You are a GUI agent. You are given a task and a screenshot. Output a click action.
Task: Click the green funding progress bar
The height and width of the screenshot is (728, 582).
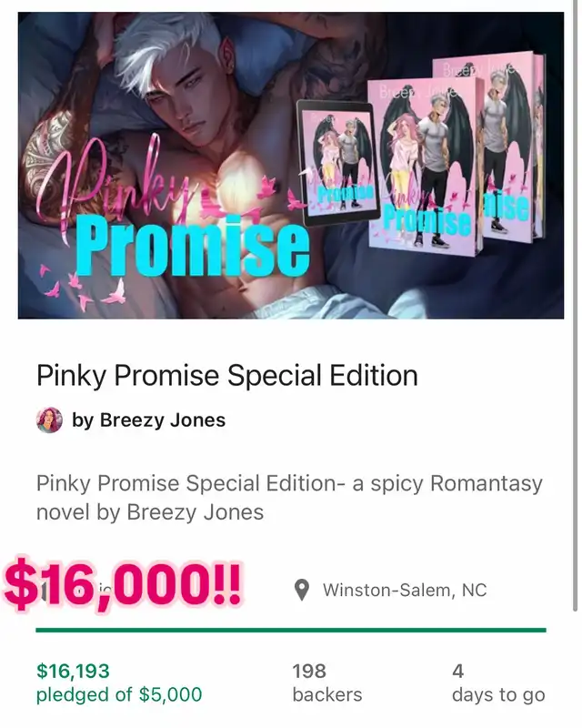[x=291, y=630]
